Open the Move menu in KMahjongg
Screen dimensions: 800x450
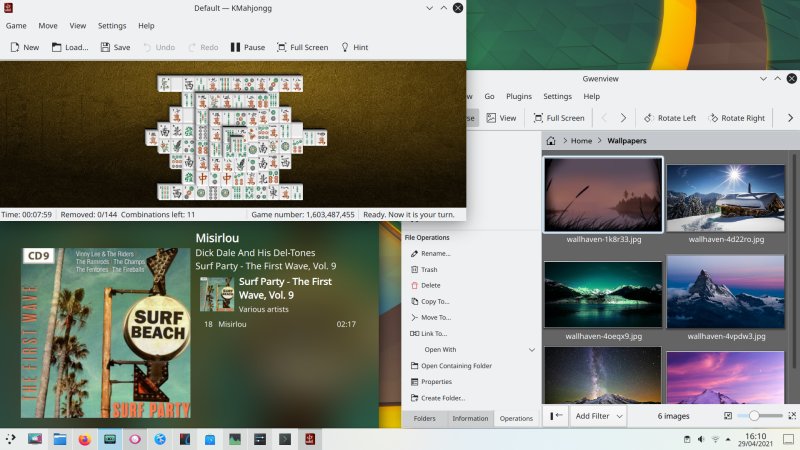(x=47, y=25)
